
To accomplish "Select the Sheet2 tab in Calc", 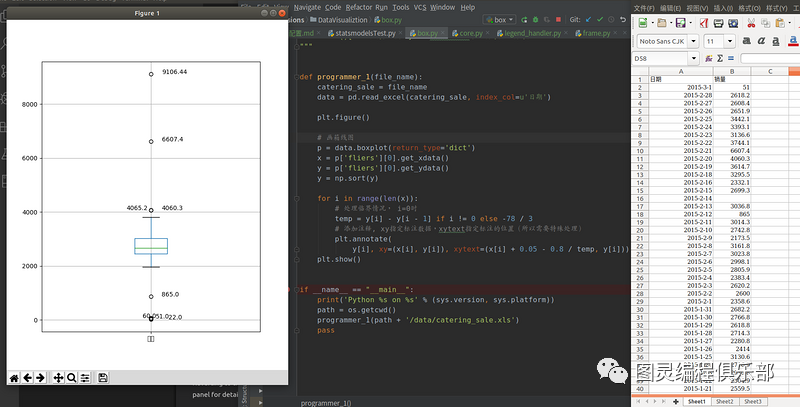I will 724,402.
